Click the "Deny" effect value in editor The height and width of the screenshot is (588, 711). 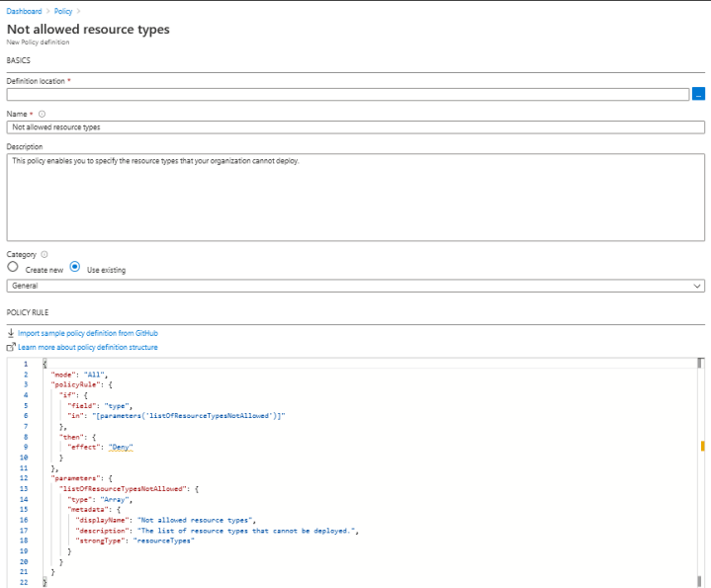click(120, 447)
